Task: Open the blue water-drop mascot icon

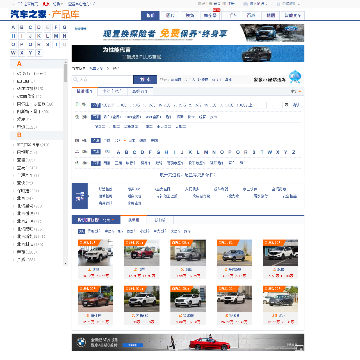Action: 295,77
